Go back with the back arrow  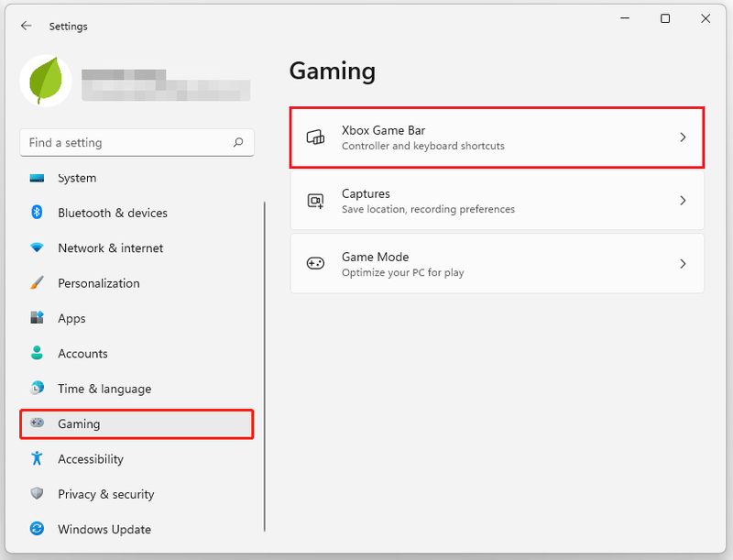pos(27,26)
